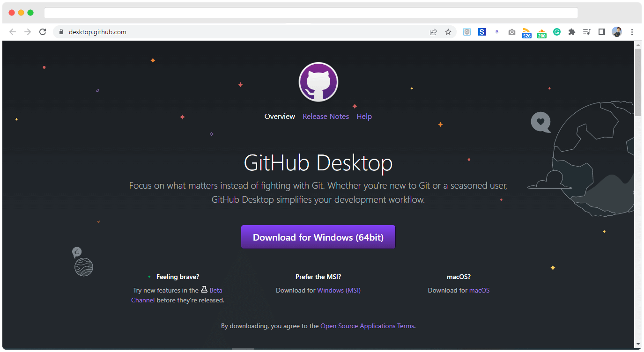Open the small purple B extension icon
This screenshot has height=352, width=644.
tap(497, 32)
